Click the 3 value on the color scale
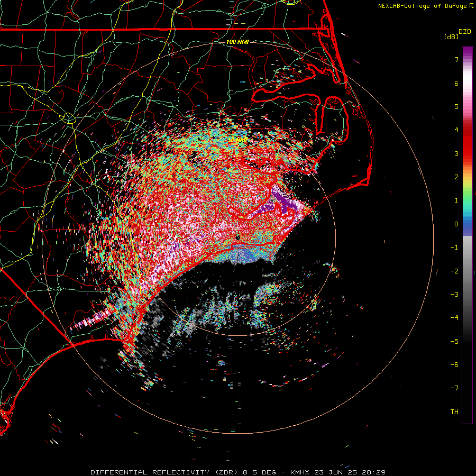This screenshot has width=476, height=476. [456, 153]
